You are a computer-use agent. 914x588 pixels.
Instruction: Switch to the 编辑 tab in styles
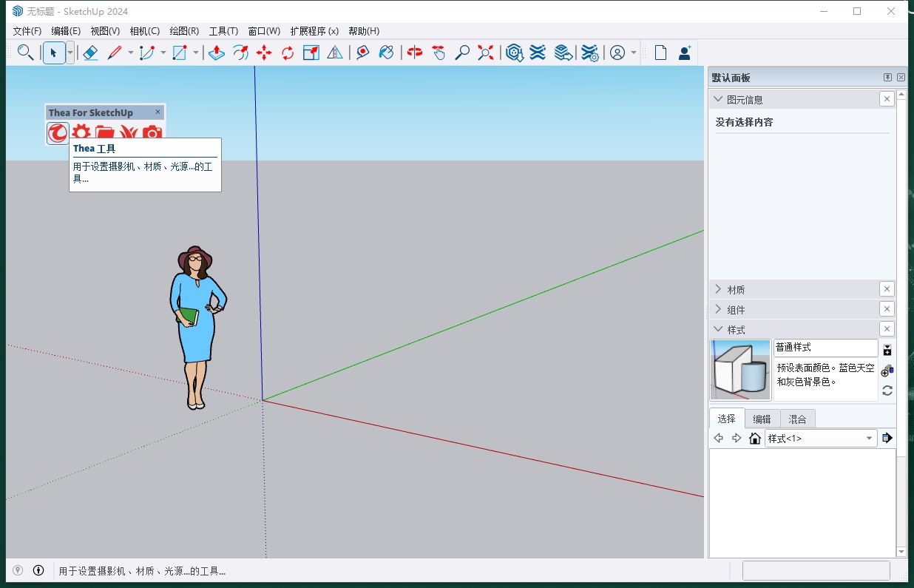pos(762,419)
